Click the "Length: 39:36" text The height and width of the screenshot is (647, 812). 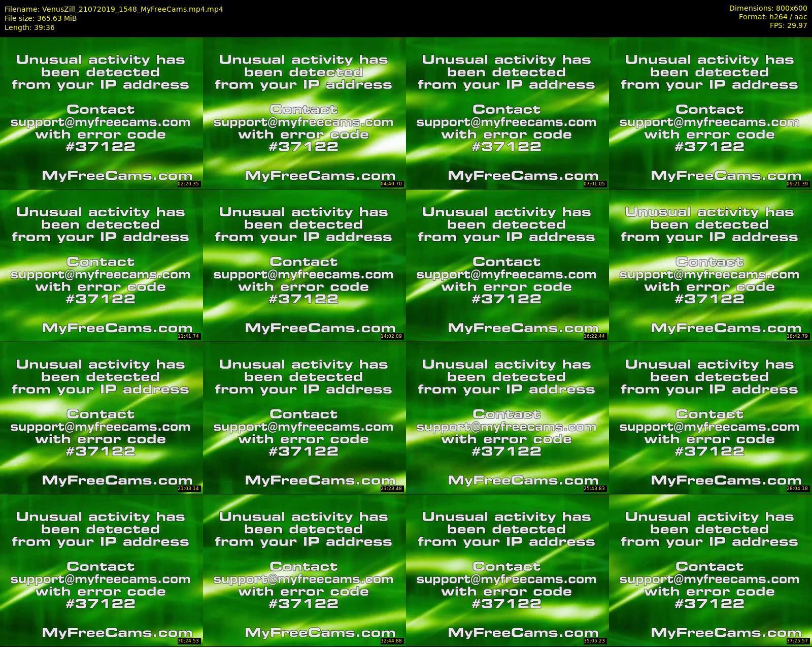coord(29,27)
